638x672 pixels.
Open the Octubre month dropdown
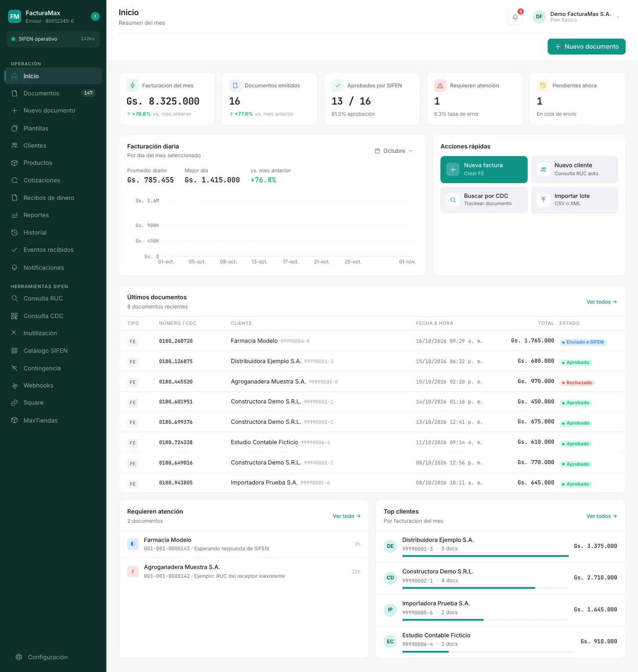[x=394, y=151]
